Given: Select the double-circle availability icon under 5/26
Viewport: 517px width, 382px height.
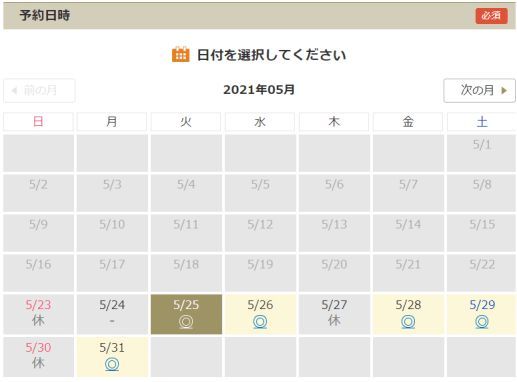Looking at the screenshot, I should pos(260,322).
